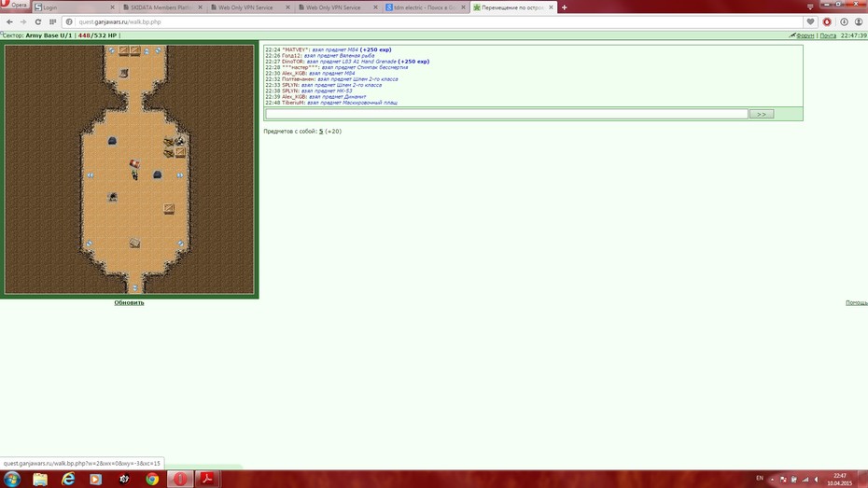868x488 pixels.
Task: Click the bottom exit arrow of the map
Action: pyautogui.click(x=134, y=287)
